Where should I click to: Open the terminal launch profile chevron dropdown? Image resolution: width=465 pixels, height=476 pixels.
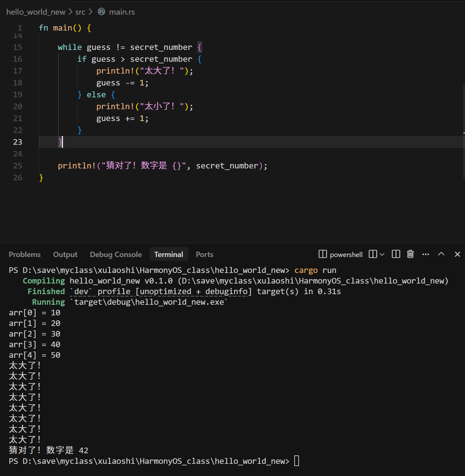tap(382, 255)
